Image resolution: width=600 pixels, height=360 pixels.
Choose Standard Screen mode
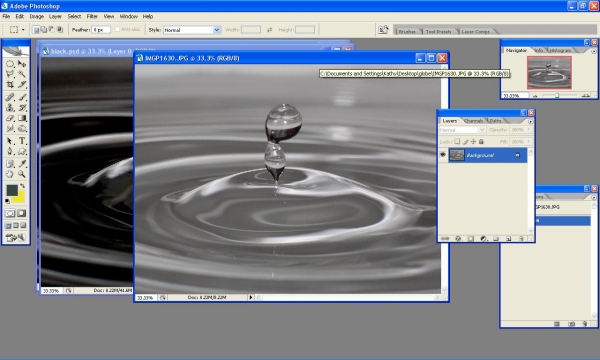(x=8, y=226)
